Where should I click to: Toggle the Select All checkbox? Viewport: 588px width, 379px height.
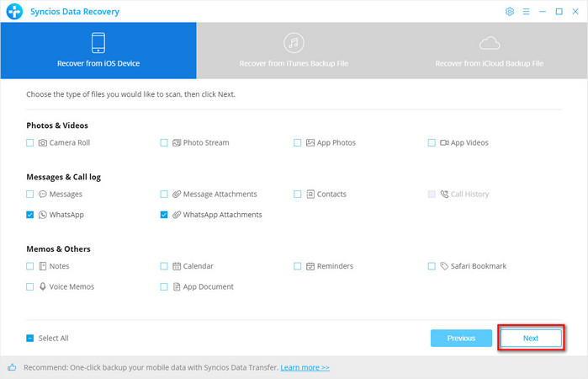30,338
